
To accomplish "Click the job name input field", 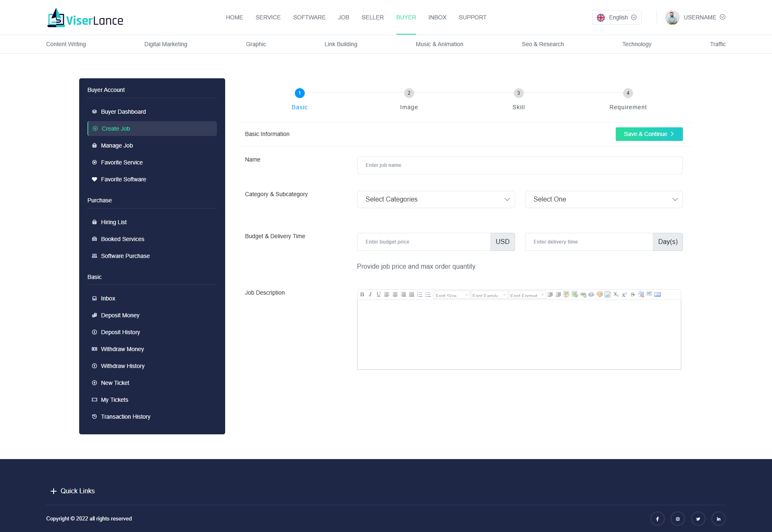I will pos(520,165).
